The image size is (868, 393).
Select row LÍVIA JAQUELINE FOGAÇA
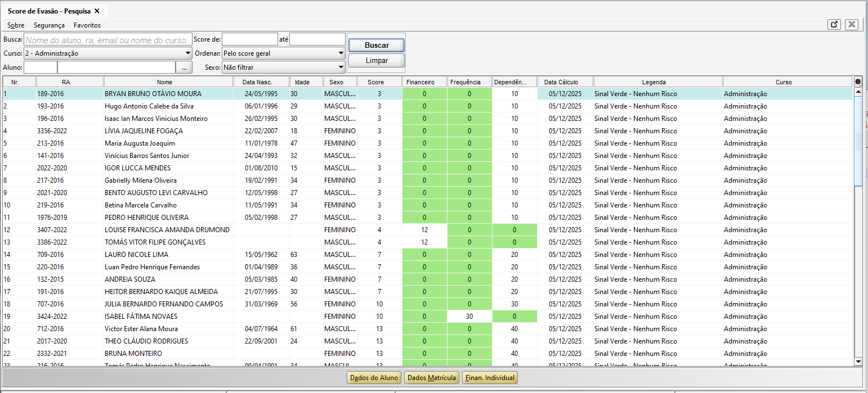428,131
